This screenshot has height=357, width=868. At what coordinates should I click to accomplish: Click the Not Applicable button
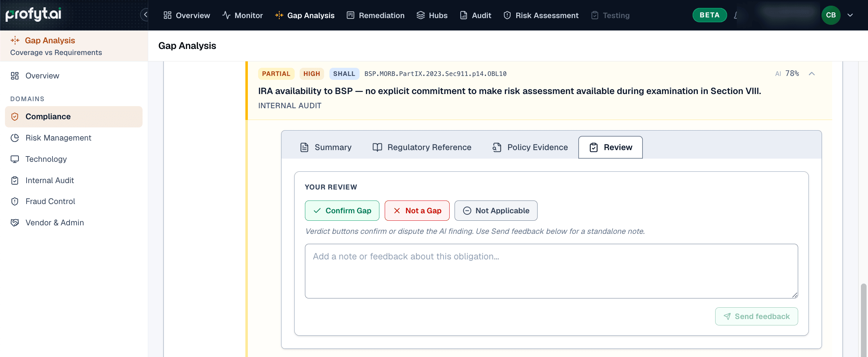(496, 210)
